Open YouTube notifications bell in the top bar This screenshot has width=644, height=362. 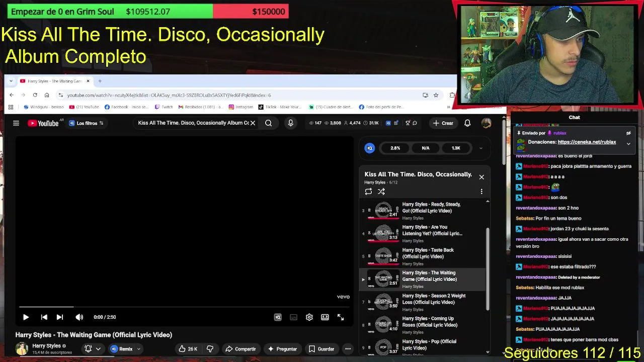click(467, 123)
